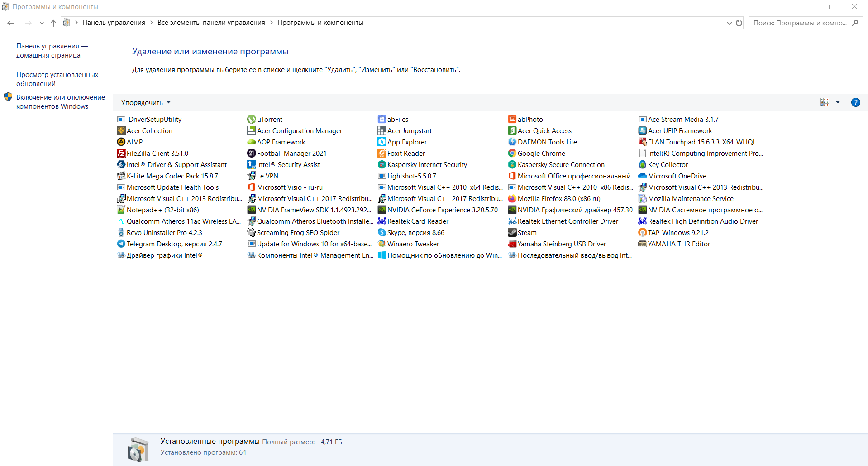Select Драйвер графики Intel entry
Viewport: 868px width, 466px height.
(x=160, y=255)
